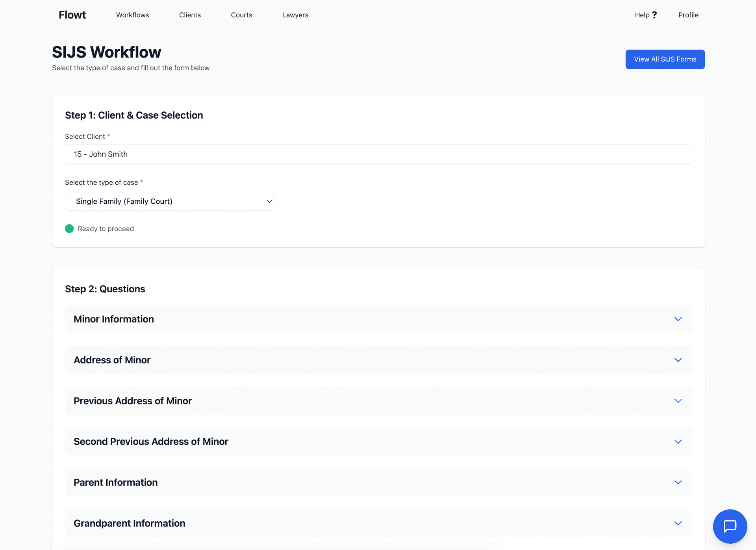Screen dimensions: 756x550
Task: Click the green Ready to proceed indicator
Action: (x=69, y=229)
